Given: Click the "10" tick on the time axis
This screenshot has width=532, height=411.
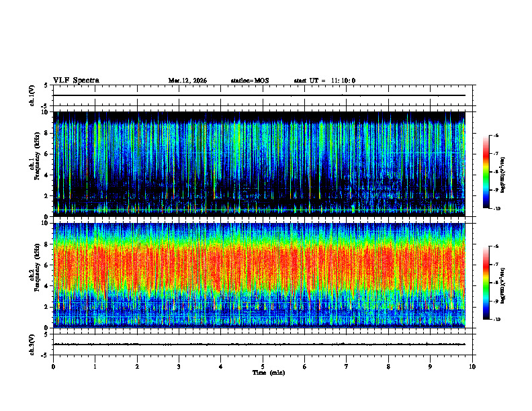Looking at the screenshot, I should click(472, 367).
